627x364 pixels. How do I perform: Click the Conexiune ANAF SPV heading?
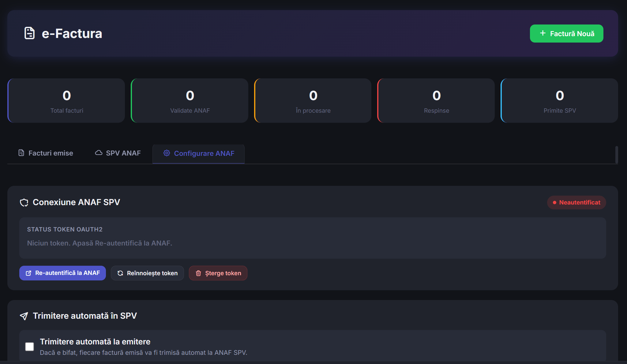pos(76,202)
